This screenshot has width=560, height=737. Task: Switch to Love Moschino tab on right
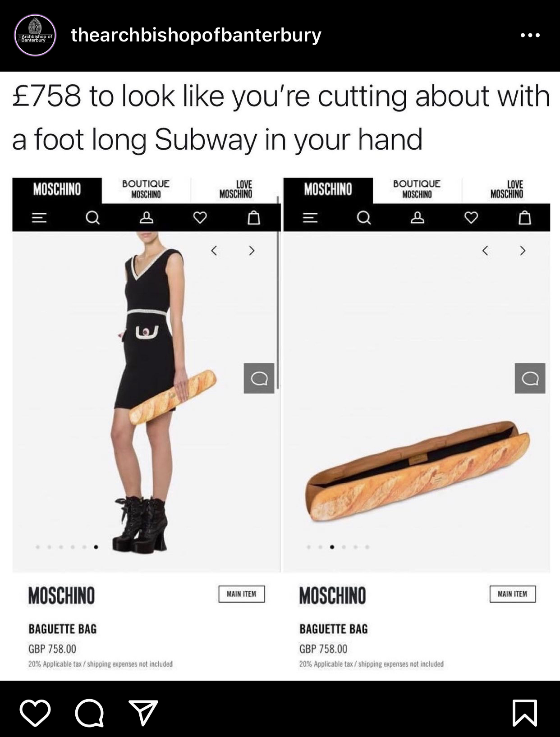point(506,189)
